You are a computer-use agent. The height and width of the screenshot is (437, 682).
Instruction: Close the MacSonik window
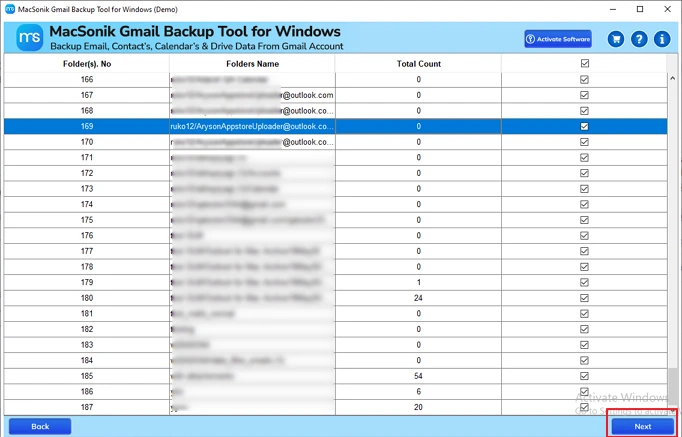(667, 9)
